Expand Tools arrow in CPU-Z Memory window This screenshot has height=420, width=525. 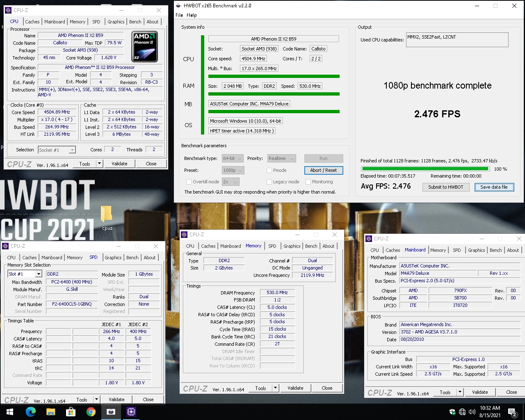click(275, 388)
